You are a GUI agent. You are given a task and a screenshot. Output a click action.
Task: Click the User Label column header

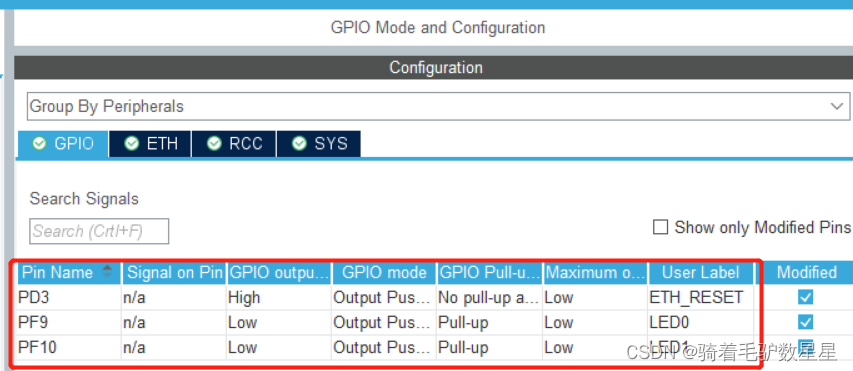701,273
